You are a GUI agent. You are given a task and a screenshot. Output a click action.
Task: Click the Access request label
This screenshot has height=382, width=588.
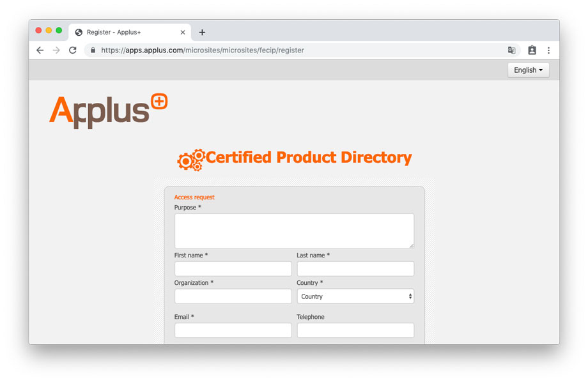(194, 197)
